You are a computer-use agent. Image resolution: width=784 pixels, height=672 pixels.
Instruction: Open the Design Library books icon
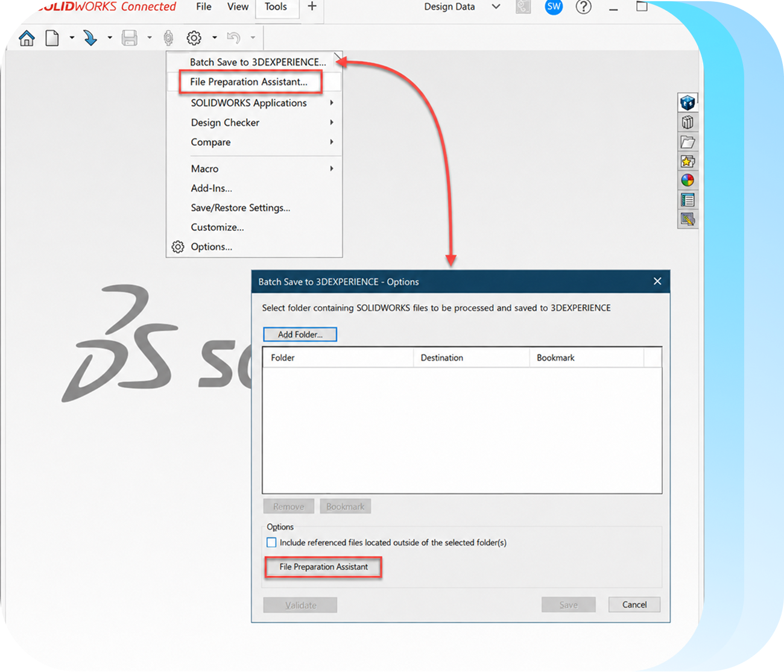tap(688, 122)
